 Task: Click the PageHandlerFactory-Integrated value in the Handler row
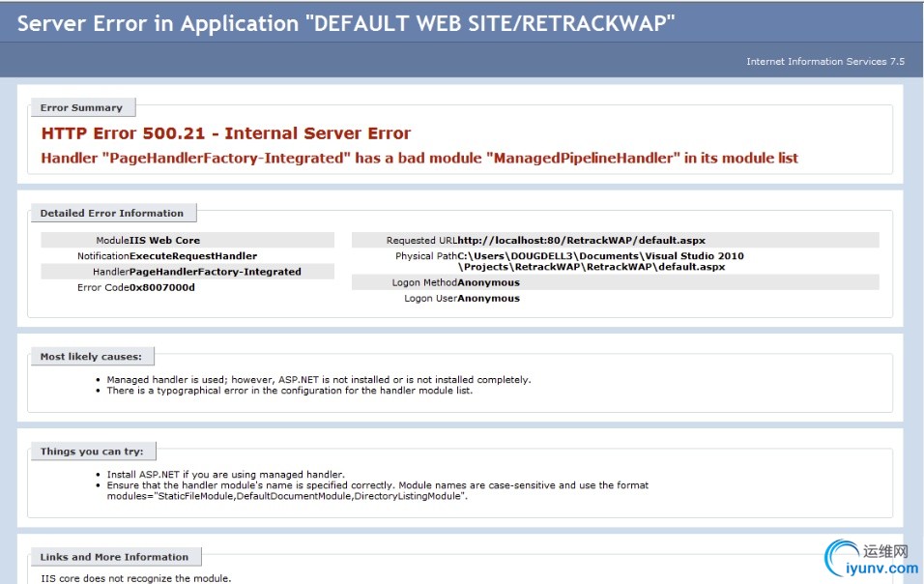click(x=216, y=272)
